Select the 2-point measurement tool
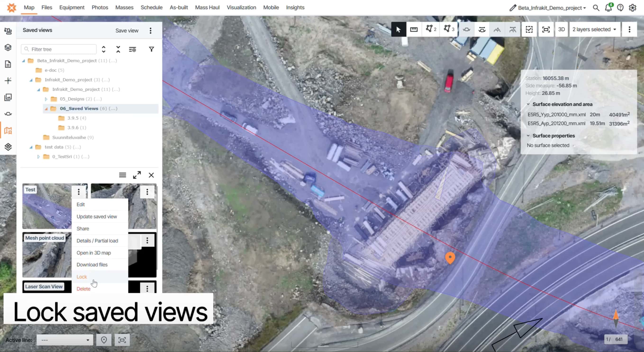This screenshot has width=644, height=352. click(x=431, y=30)
